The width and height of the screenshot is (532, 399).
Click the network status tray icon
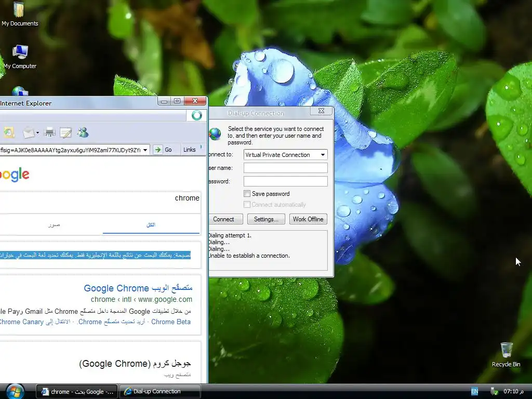coord(495,392)
